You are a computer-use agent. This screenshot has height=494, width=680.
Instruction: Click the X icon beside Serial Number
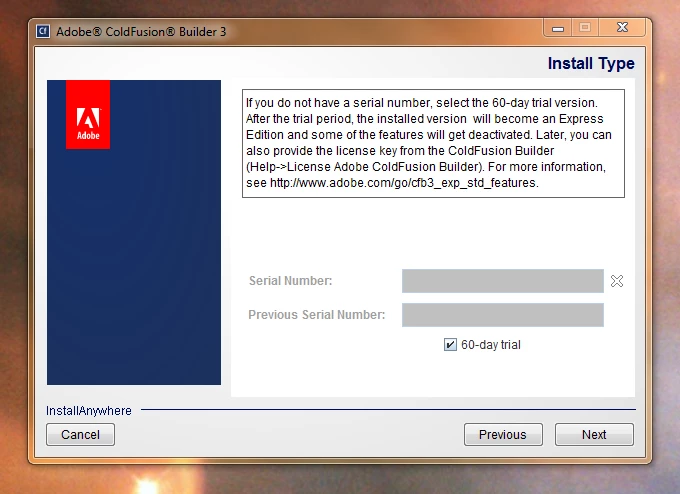click(x=617, y=281)
